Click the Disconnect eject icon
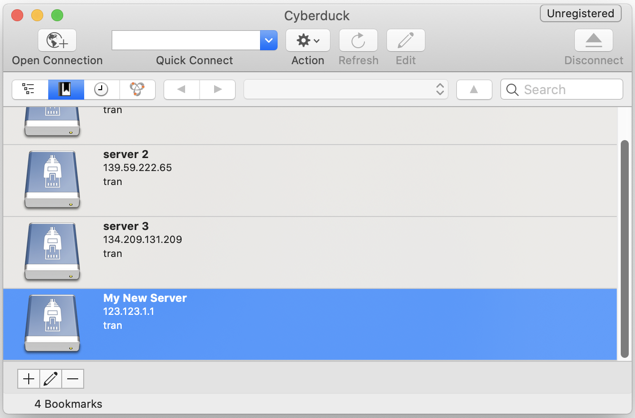Image resolution: width=635 pixels, height=418 pixels. [594, 40]
